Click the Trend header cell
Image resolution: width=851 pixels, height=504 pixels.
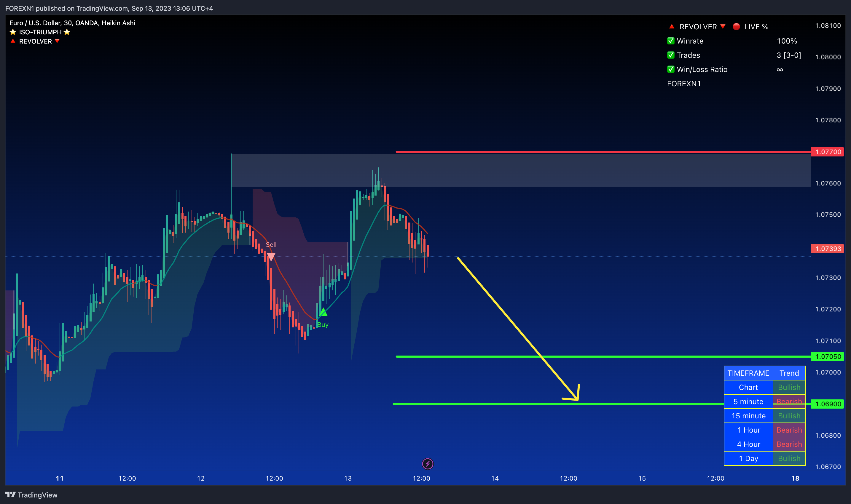789,373
